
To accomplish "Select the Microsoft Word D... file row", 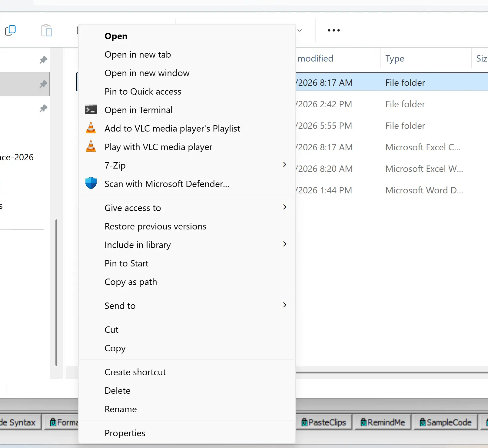I will [392, 190].
